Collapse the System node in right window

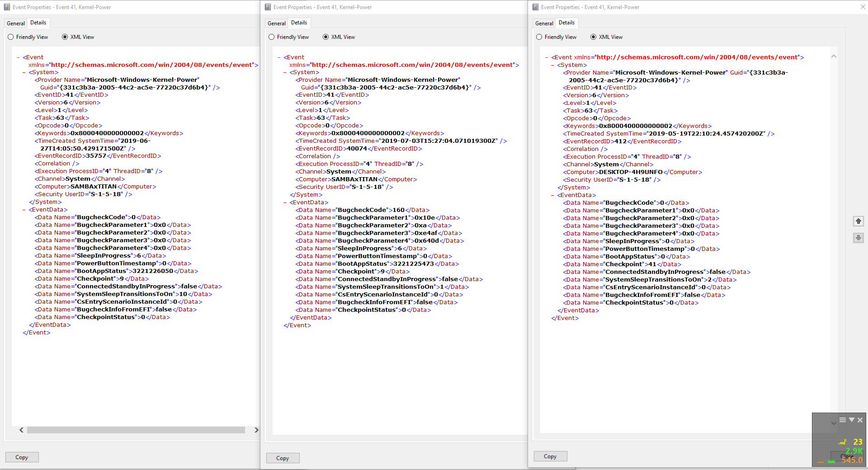552,65
